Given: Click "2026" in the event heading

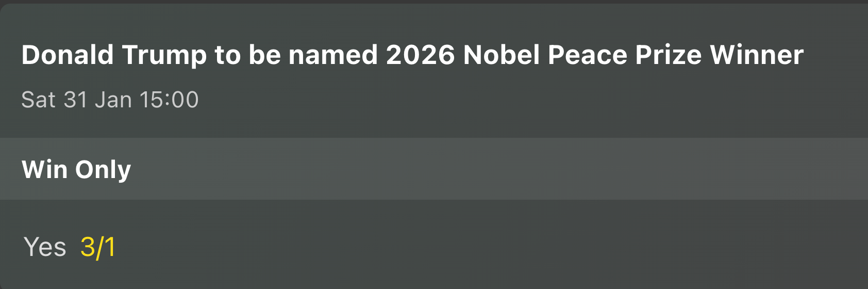Looking at the screenshot, I should pos(420,55).
